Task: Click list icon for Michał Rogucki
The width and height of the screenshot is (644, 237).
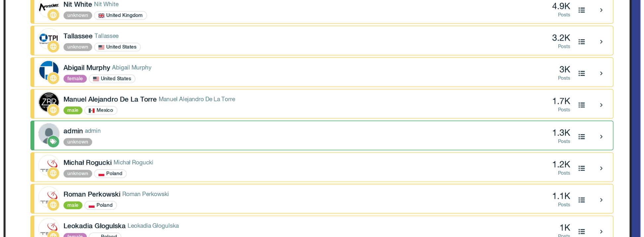Action: 581,168
